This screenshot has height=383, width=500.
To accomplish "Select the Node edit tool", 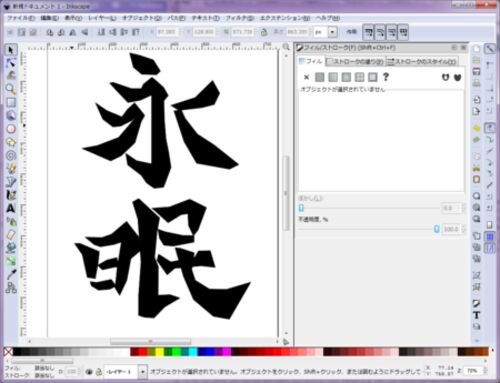I will (x=11, y=62).
